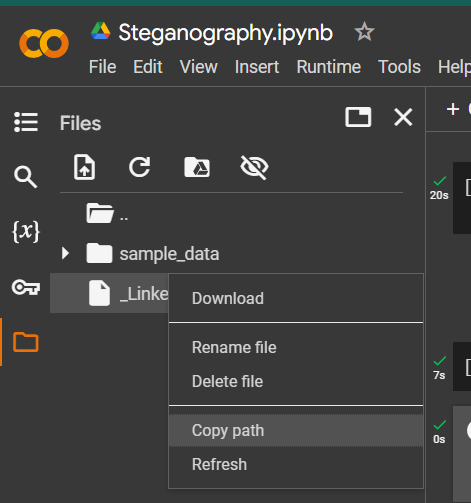Click the Files panel heading
The width and height of the screenshot is (471, 503).
pyautogui.click(x=80, y=123)
